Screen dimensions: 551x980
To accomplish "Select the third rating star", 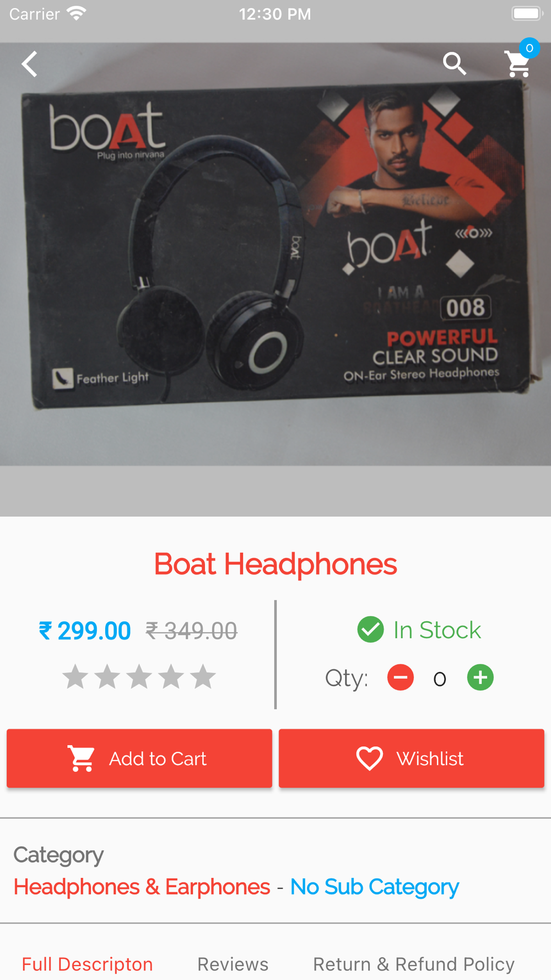I will tap(139, 676).
